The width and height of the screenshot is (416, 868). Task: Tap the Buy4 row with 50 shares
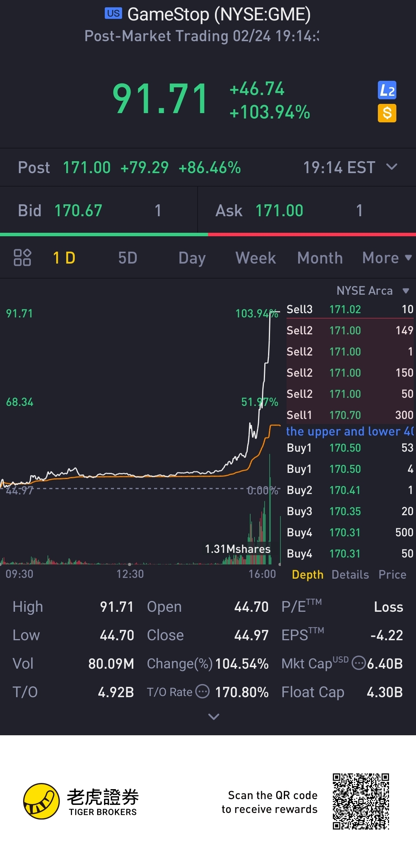point(350,554)
